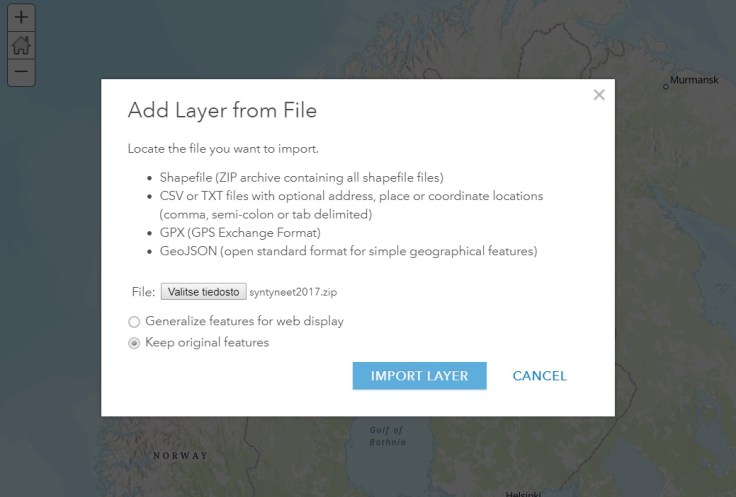This screenshot has width=736, height=497.
Task: Click the Murmansk city marker circle
Action: (x=665, y=87)
